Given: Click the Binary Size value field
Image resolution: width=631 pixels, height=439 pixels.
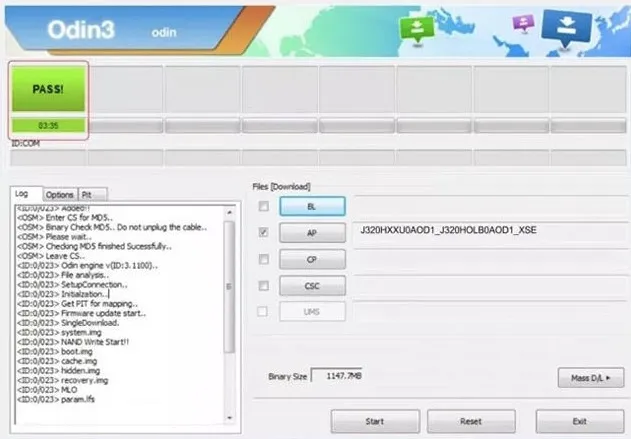Looking at the screenshot, I should point(337,376).
